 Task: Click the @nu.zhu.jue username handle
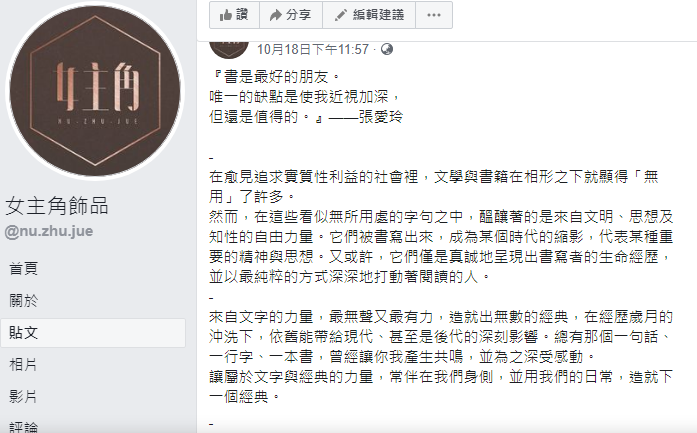pos(49,231)
